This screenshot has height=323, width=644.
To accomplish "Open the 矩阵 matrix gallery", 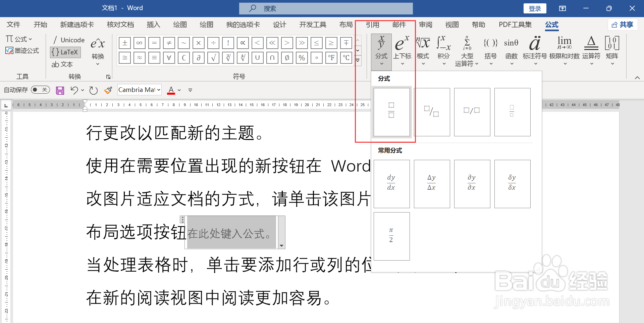I will [x=612, y=51].
